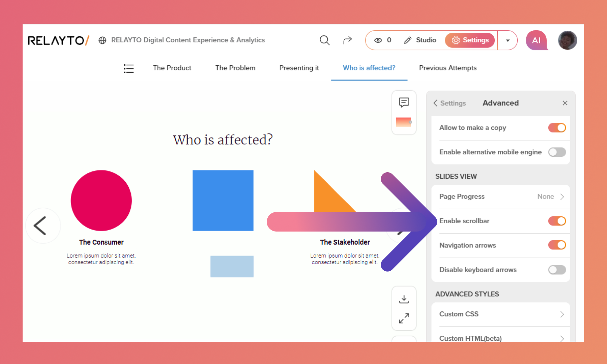Click the views eye icon
This screenshot has width=607, height=364.
[378, 40]
